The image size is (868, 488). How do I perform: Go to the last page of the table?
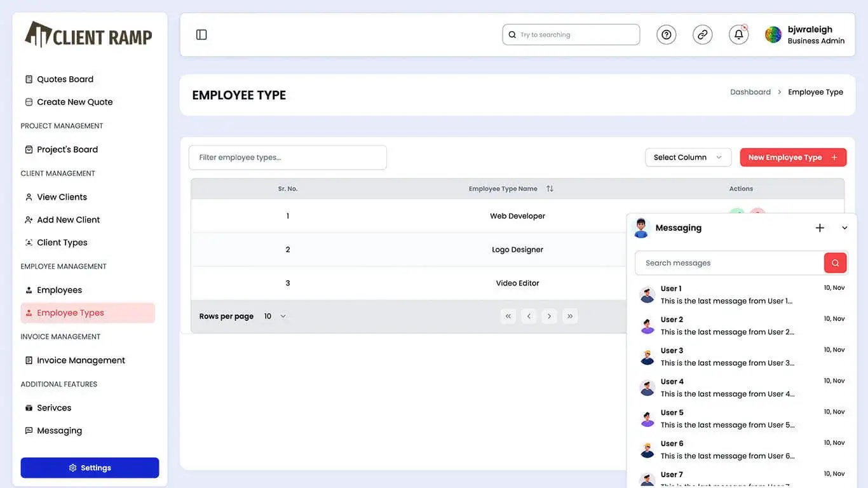(570, 316)
